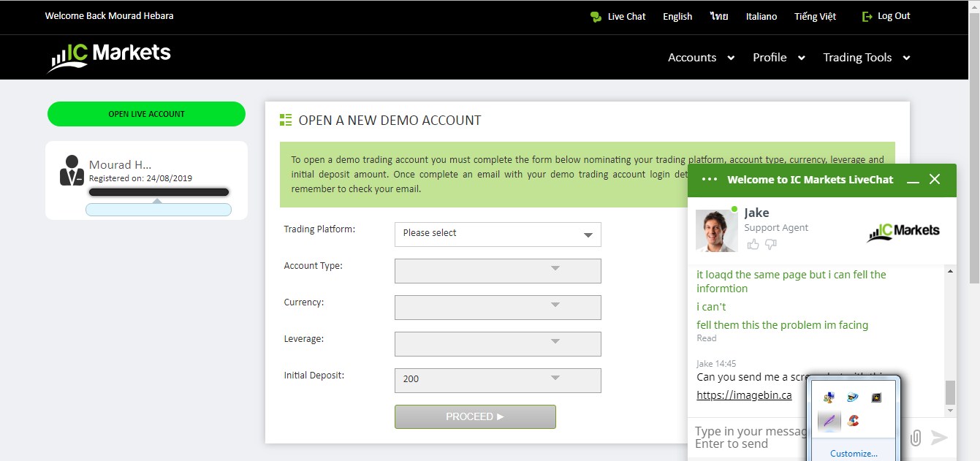The height and width of the screenshot is (461, 980).
Task: Click the chat scrollbar down arrow
Action: tap(950, 411)
